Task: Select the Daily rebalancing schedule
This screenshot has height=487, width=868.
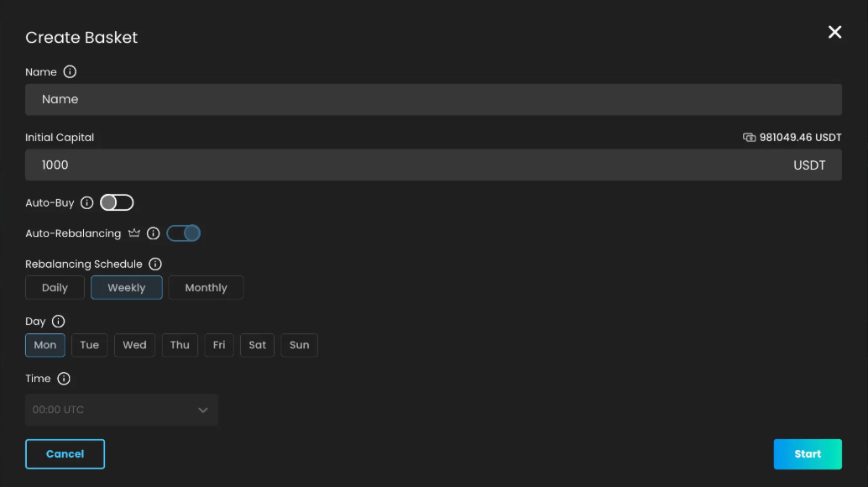Action: (x=55, y=288)
